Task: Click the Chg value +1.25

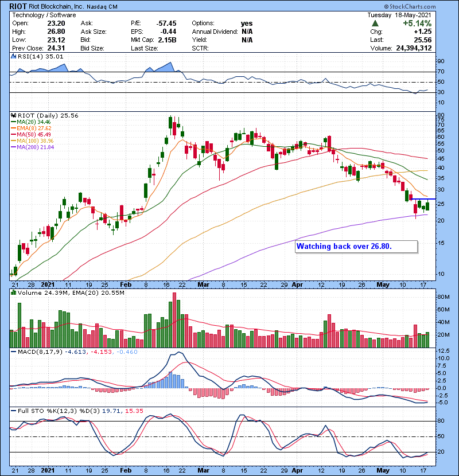Action: [x=422, y=32]
